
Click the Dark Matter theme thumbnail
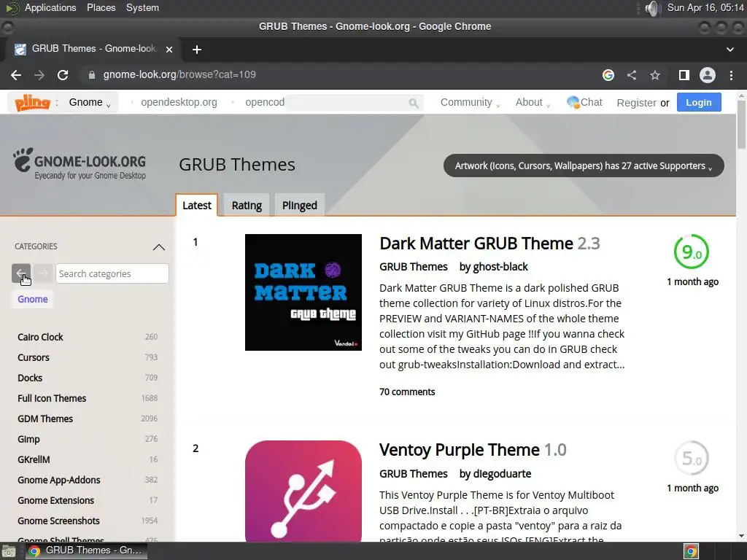click(303, 292)
